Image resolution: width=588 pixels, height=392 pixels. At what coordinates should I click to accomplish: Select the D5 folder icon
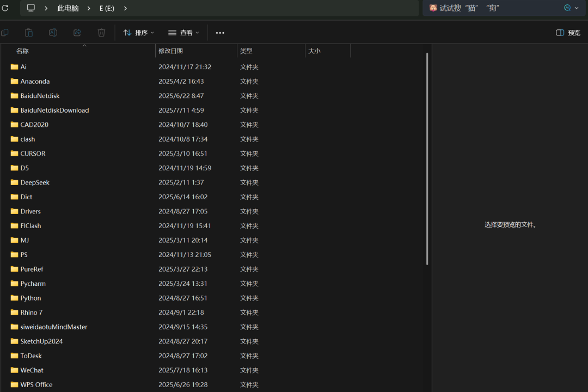(x=14, y=168)
